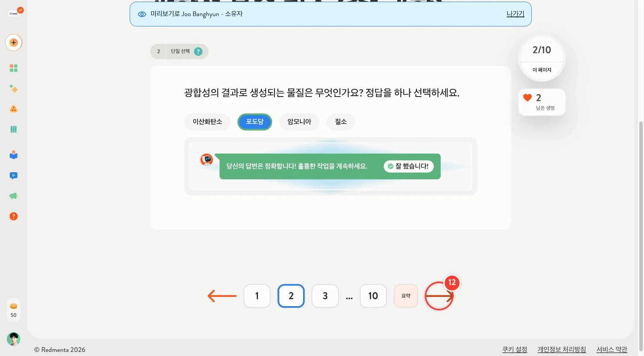644x356 pixels.
Task: Click the 나가기 exit link in preview banner
Action: tap(515, 14)
